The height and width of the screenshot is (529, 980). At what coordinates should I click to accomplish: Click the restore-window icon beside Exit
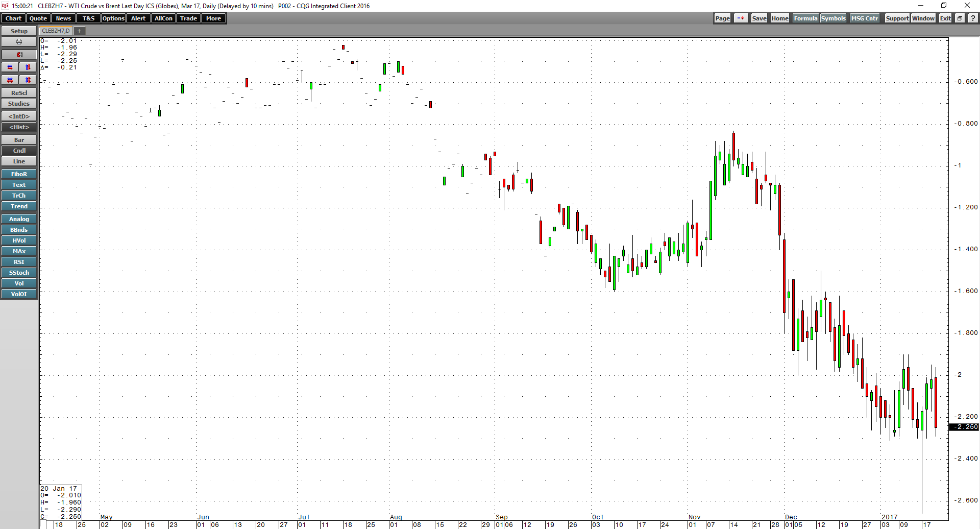coord(960,18)
